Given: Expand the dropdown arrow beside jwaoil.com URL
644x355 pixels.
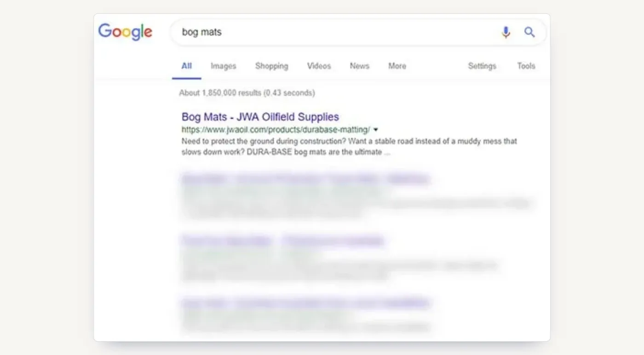Looking at the screenshot, I should coord(376,130).
